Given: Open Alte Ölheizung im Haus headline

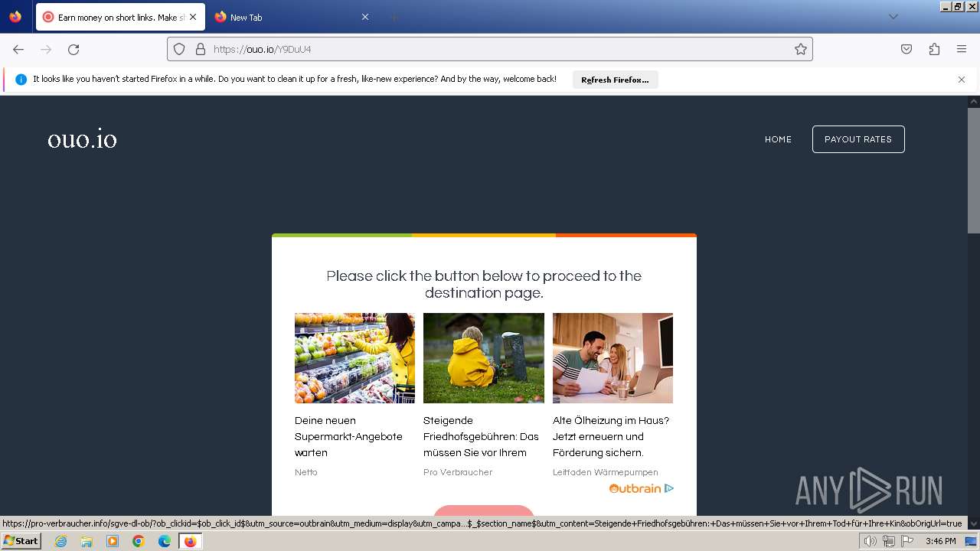Looking at the screenshot, I should click(x=611, y=436).
